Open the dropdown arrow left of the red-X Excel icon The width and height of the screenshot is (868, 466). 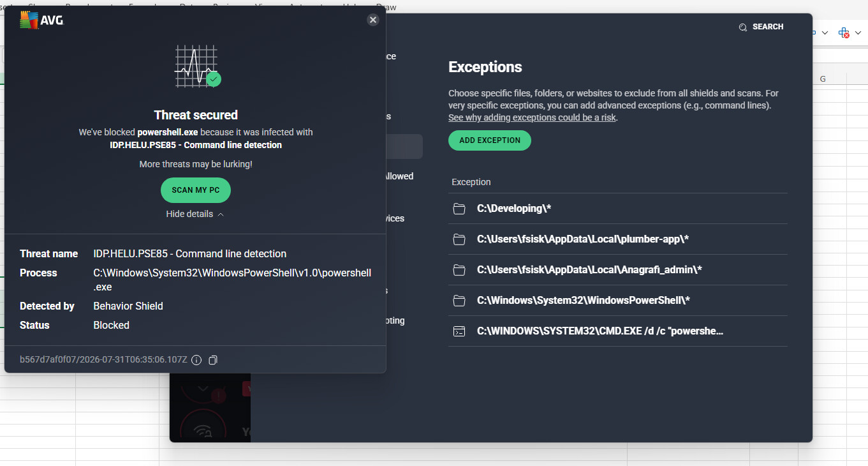click(x=825, y=33)
